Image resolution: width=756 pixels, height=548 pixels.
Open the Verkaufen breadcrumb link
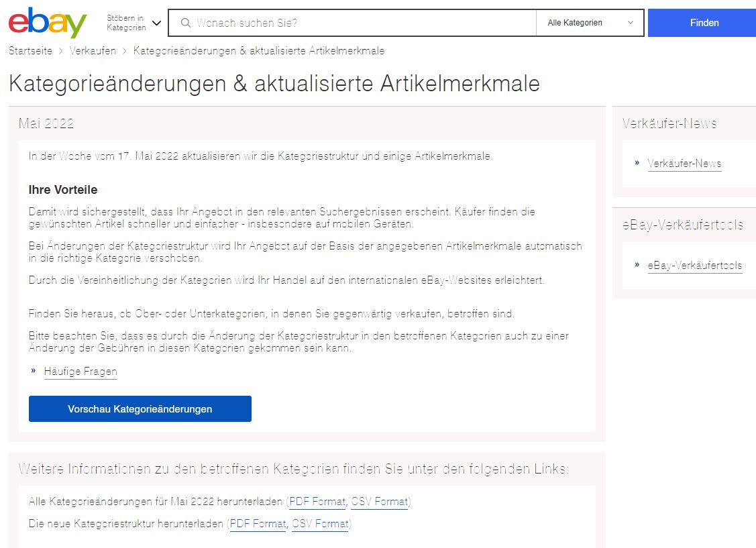click(x=93, y=50)
